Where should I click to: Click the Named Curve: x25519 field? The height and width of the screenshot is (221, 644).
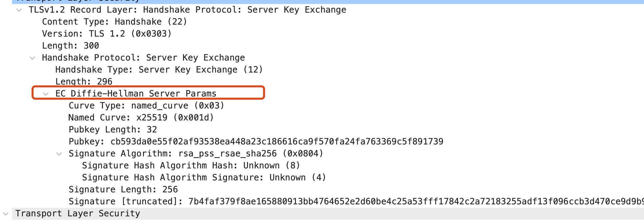tap(141, 118)
